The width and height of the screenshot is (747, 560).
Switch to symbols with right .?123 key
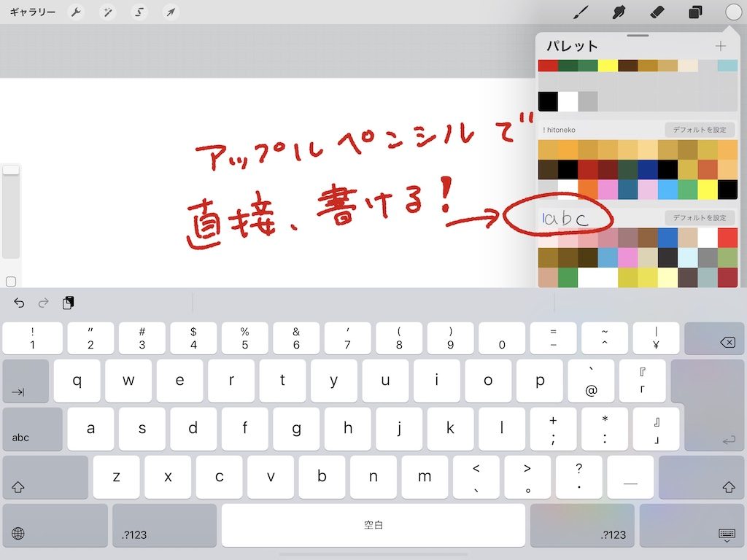pyautogui.click(x=582, y=525)
